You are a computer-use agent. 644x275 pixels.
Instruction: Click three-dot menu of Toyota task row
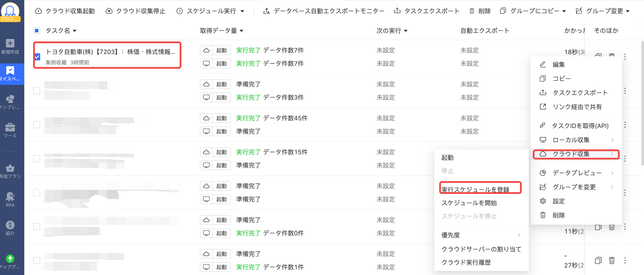[x=625, y=57]
